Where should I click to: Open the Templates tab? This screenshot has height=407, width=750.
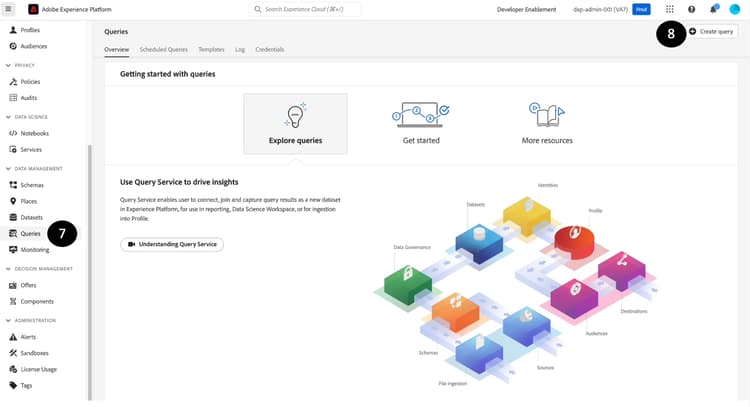tap(211, 49)
